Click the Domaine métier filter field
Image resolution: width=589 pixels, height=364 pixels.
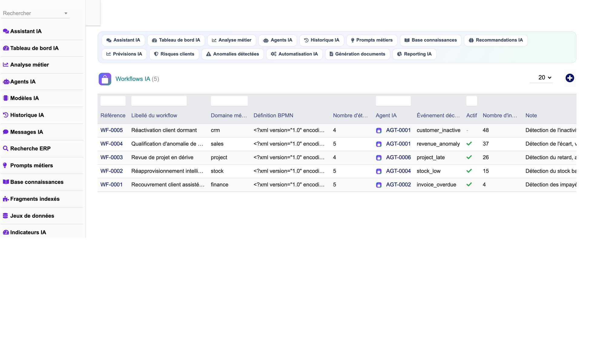(x=229, y=101)
